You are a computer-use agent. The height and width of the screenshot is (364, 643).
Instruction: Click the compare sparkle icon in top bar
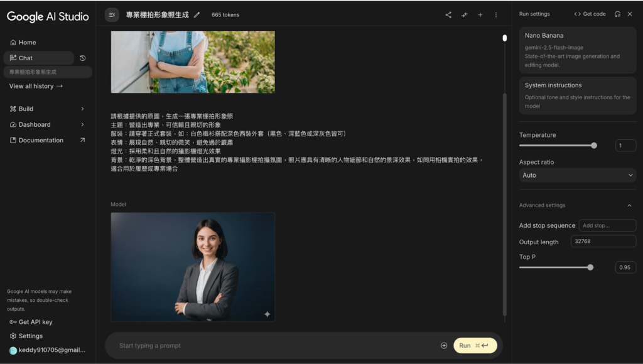(464, 14)
